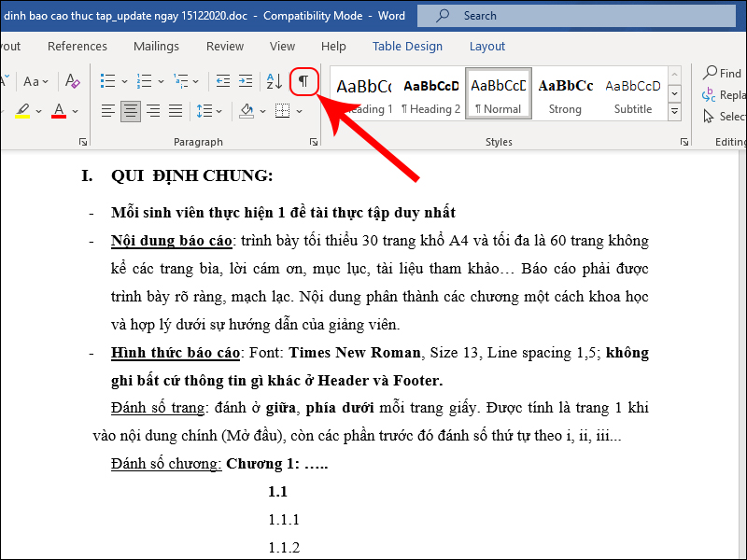Click the red Font Color swatch
Image resolution: width=747 pixels, height=560 pixels.
pyautogui.click(x=59, y=111)
